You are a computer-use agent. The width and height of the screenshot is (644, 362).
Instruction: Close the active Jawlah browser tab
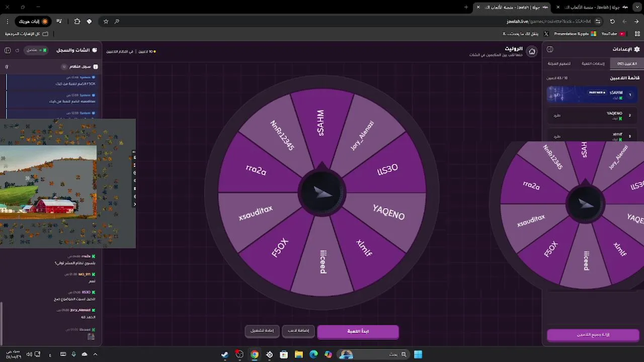tap(478, 7)
